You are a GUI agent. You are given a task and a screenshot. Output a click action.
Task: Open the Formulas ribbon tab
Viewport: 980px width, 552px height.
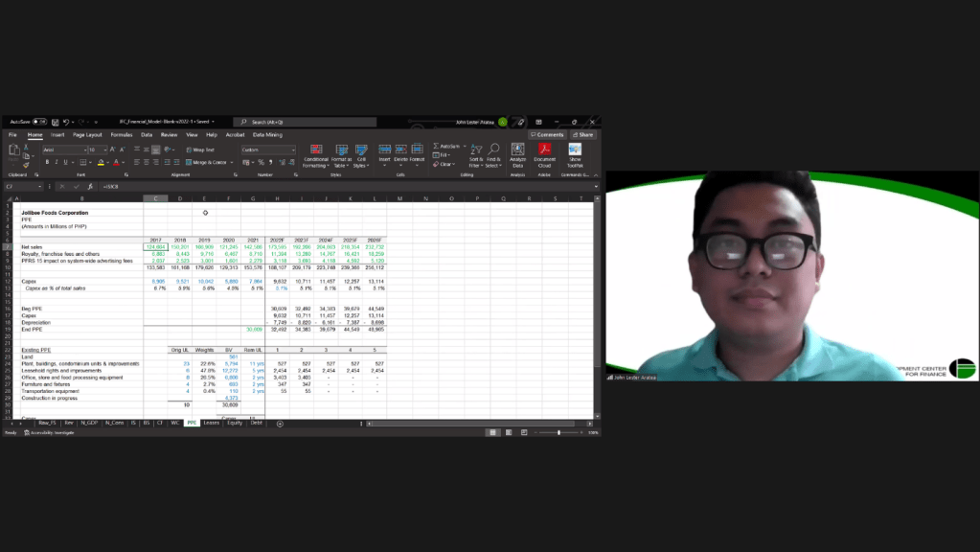tap(121, 135)
